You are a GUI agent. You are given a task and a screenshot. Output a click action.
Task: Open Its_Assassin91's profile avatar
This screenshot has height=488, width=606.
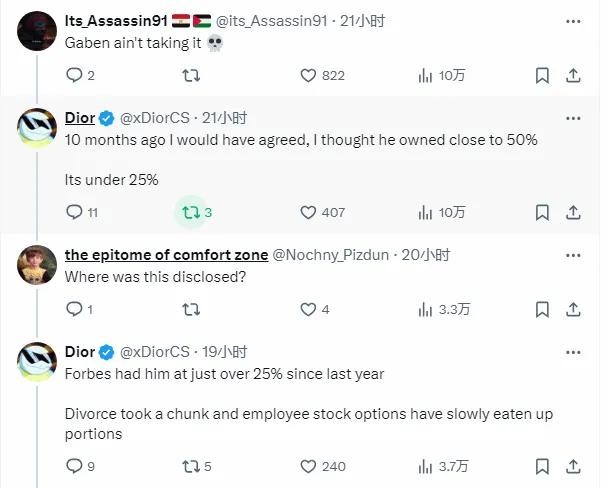[37, 30]
